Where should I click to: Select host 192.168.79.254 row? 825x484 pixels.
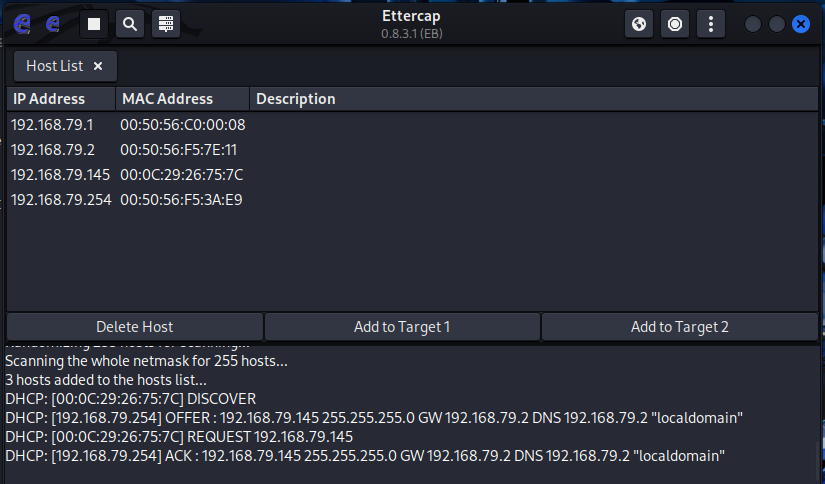pyautogui.click(x=412, y=200)
